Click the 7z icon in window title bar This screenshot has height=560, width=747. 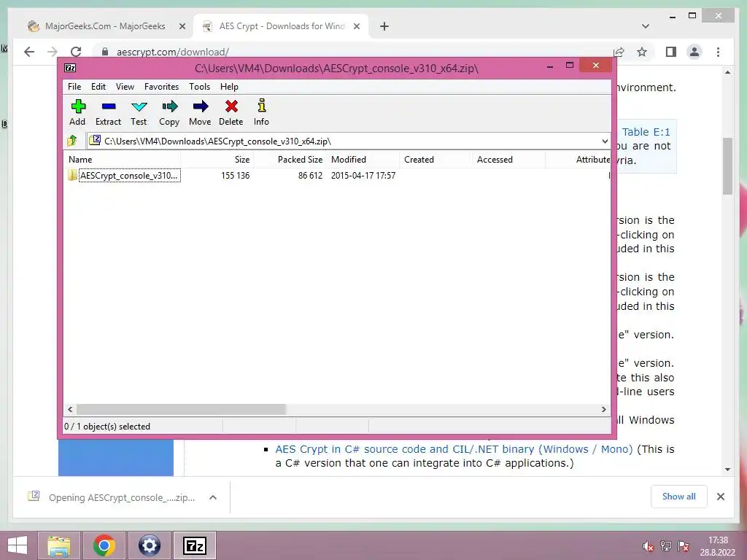point(70,68)
